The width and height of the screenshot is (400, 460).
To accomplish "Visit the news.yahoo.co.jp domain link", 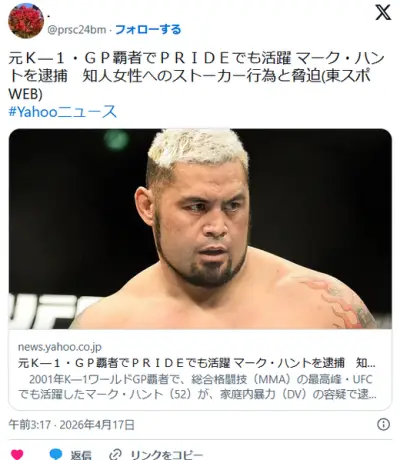I will click(x=60, y=347).
